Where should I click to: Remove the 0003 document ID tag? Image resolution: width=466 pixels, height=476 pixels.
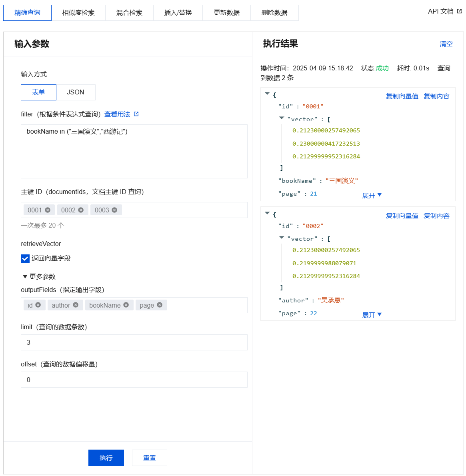pos(114,210)
